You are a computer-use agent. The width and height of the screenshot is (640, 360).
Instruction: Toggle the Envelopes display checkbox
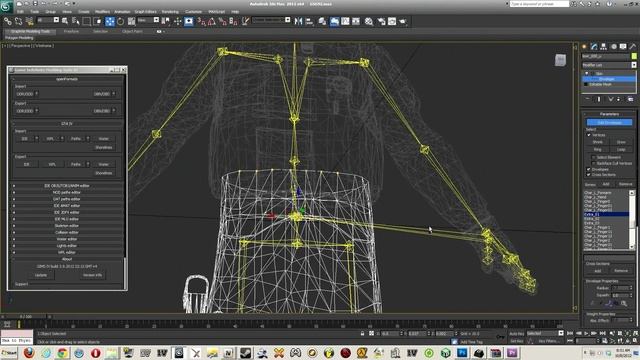point(589,169)
